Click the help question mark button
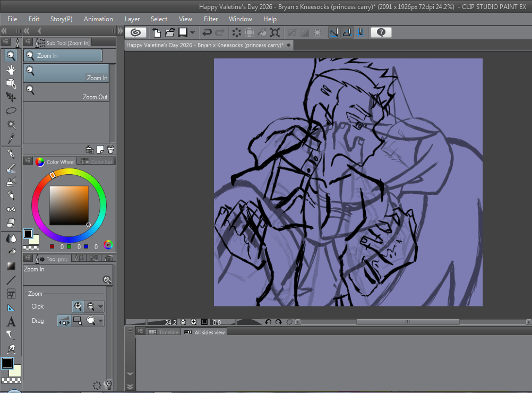 (381, 32)
